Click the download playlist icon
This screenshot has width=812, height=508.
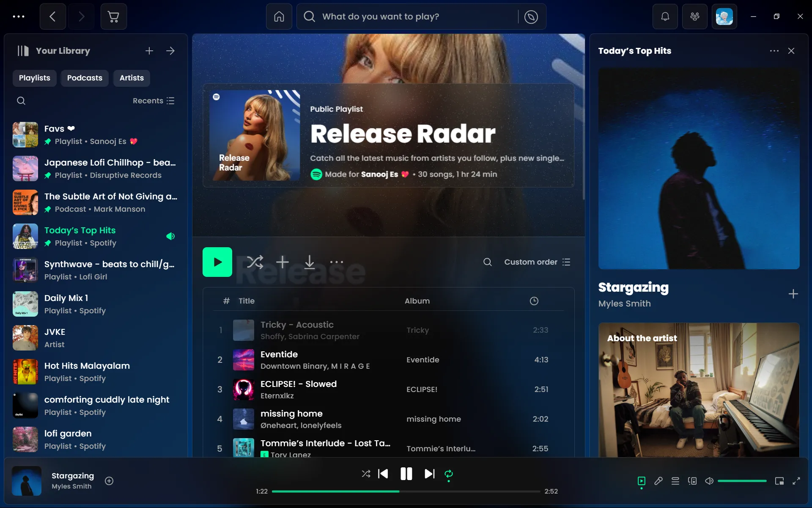click(309, 262)
